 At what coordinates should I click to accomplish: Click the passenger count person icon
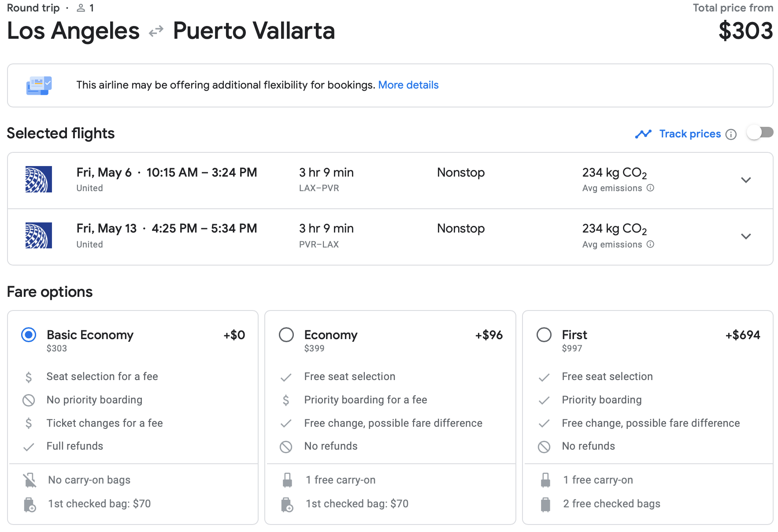81,8
